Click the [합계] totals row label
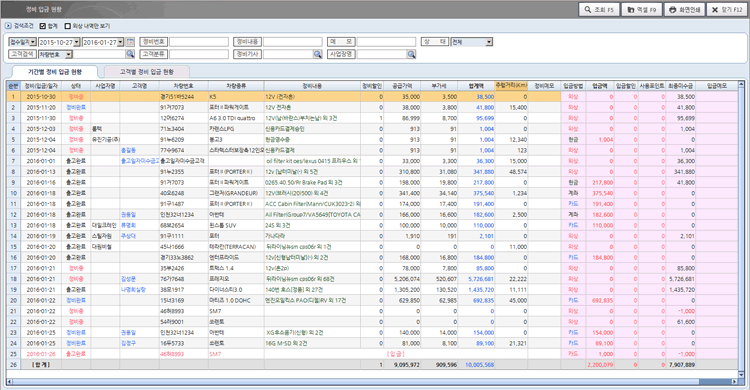 point(41,365)
